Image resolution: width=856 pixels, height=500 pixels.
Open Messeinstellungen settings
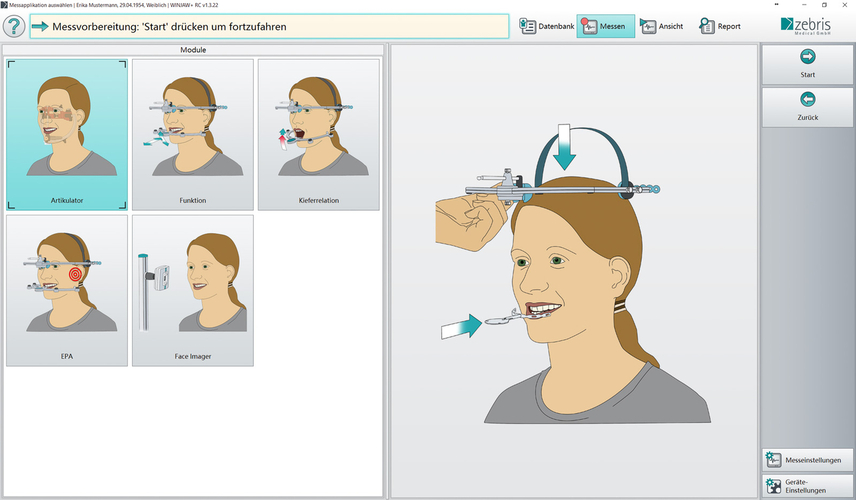point(807,460)
